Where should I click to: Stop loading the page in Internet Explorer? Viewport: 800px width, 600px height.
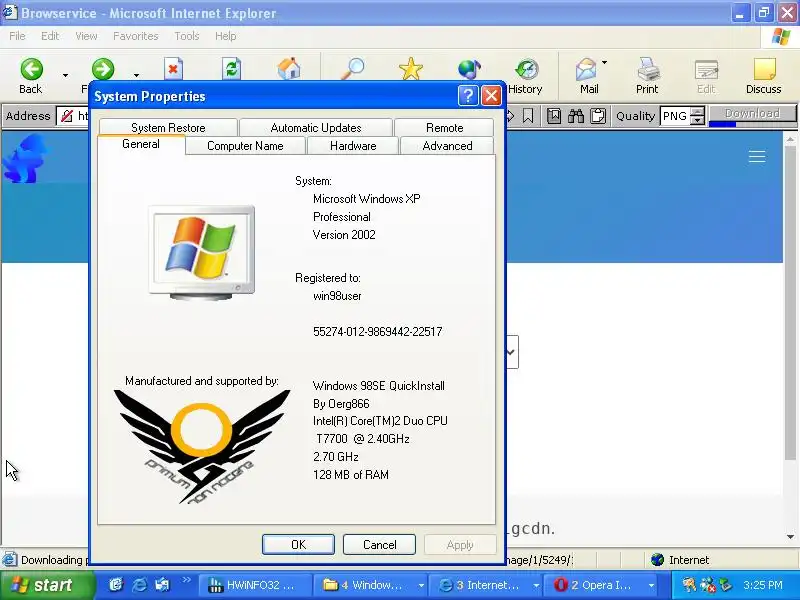pos(173,69)
